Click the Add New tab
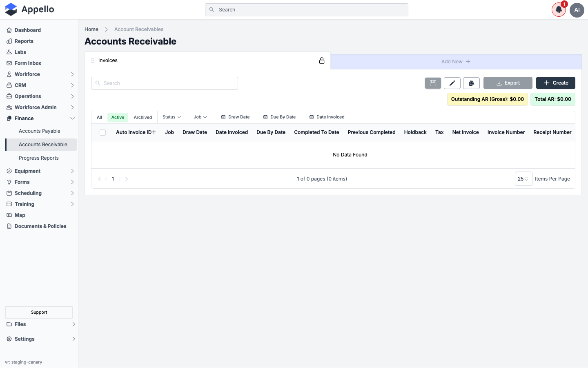The width and height of the screenshot is (588, 375). coord(456,62)
